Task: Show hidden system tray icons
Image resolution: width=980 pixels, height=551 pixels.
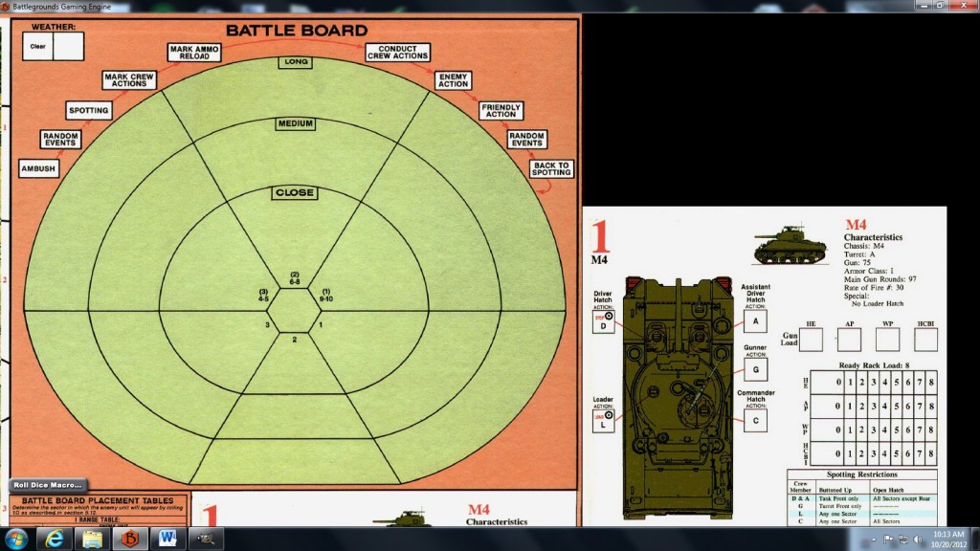Action: [x=873, y=540]
